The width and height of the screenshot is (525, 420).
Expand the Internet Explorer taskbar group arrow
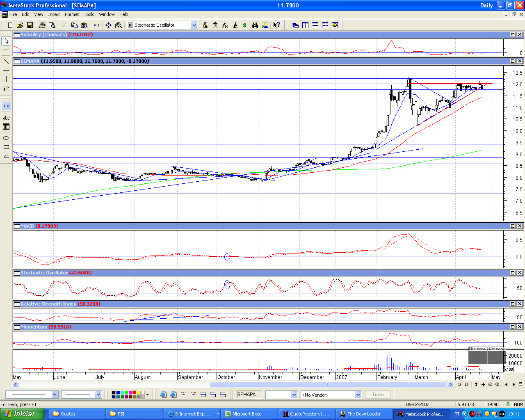[218, 414]
